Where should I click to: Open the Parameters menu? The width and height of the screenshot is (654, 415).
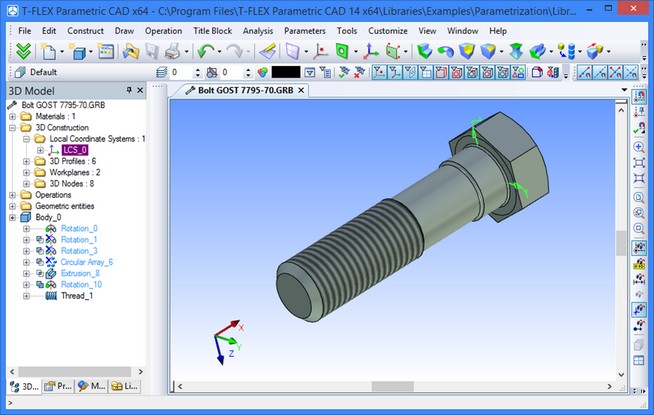point(304,31)
